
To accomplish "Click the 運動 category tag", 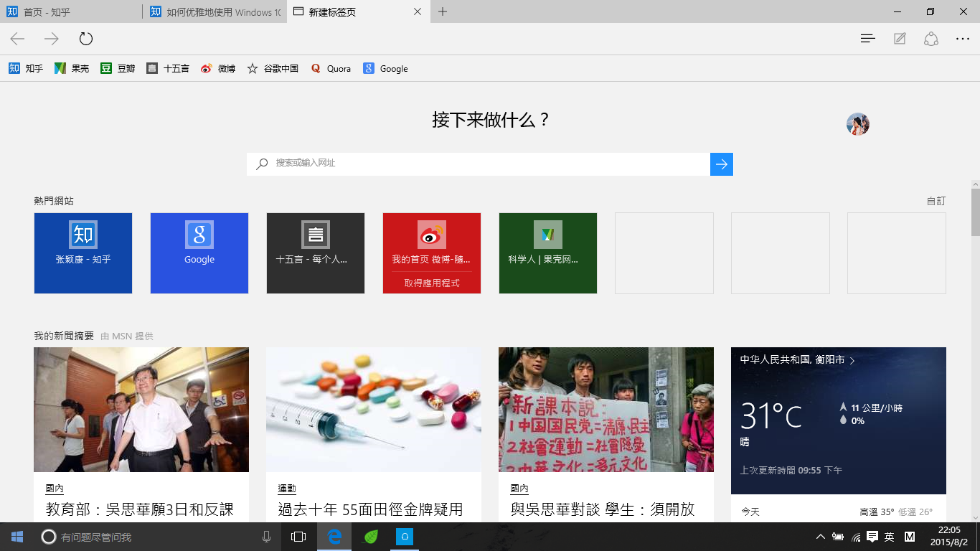I will [x=287, y=489].
